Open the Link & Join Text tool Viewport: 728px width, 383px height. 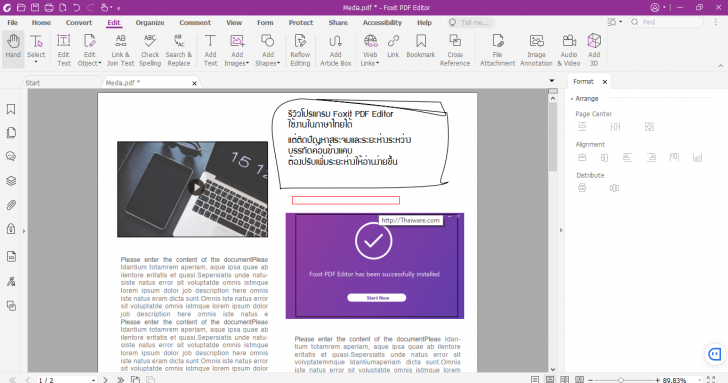[x=120, y=50]
